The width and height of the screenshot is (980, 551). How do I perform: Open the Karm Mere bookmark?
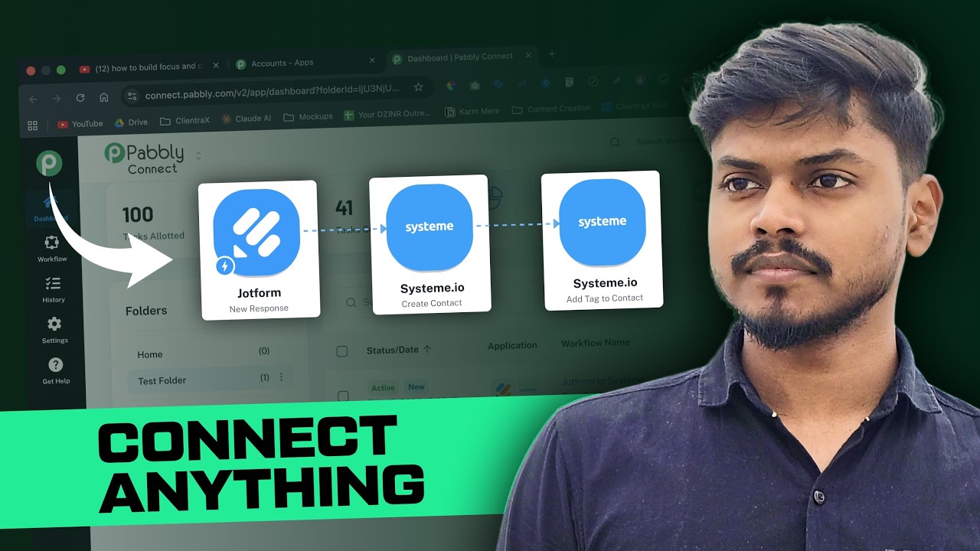click(x=472, y=111)
